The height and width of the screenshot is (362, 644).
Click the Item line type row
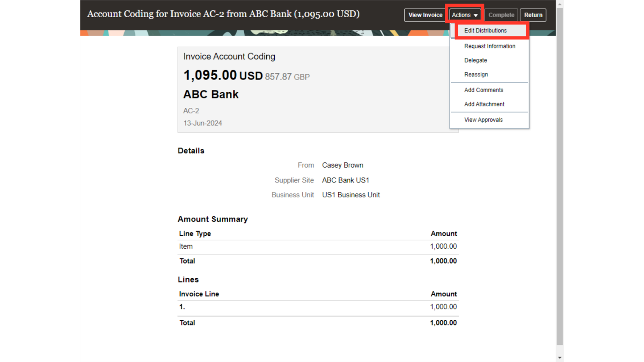click(318, 246)
